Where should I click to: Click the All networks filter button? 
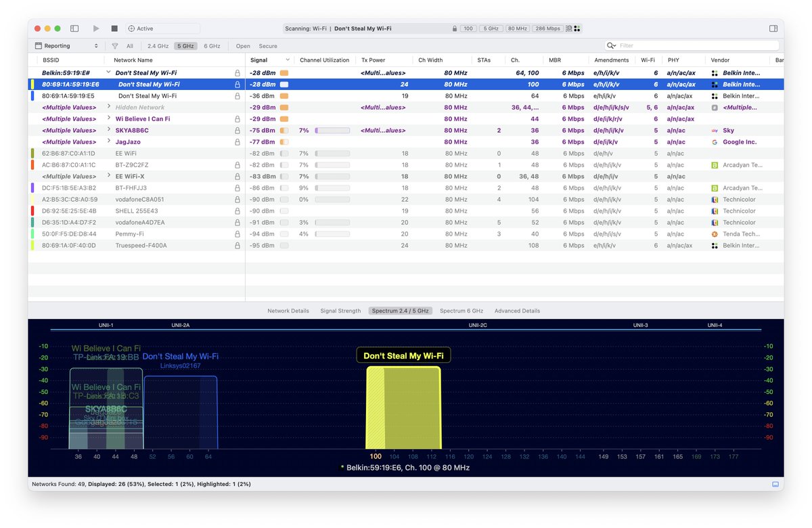(x=130, y=46)
